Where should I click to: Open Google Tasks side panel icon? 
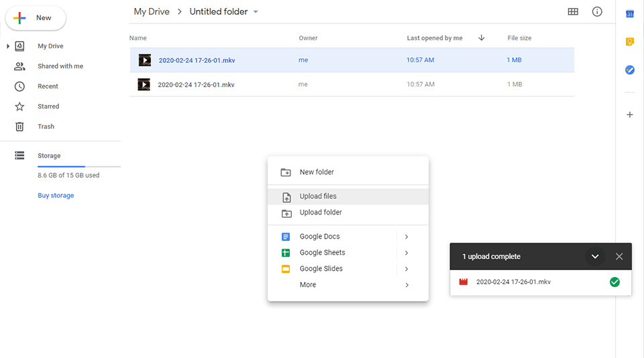(630, 70)
